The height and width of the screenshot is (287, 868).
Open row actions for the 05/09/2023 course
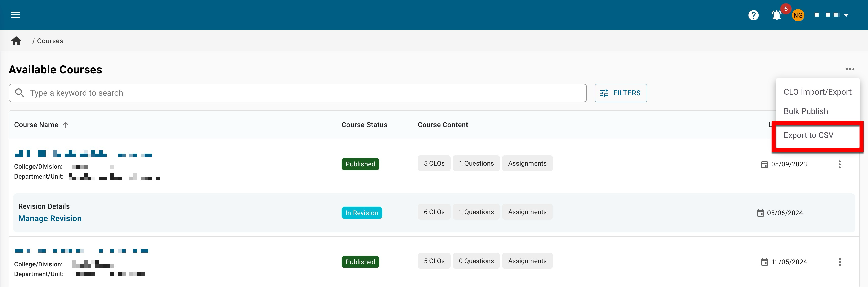coord(839,164)
